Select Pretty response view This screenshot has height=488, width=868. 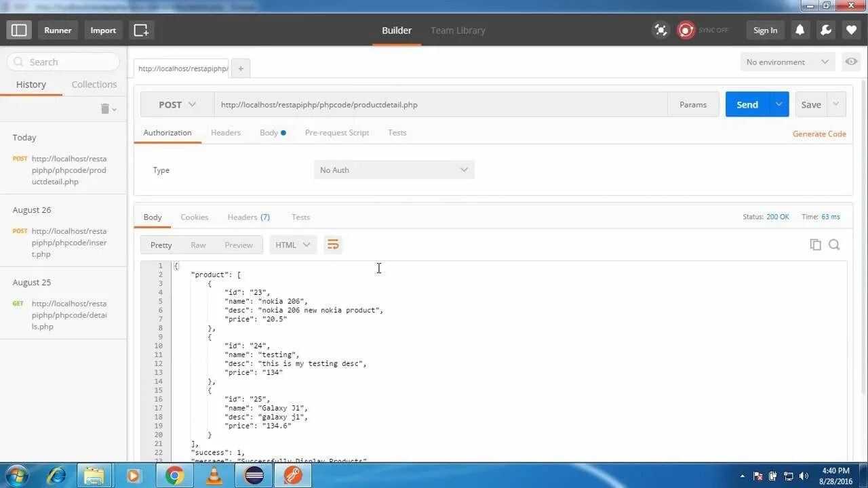pyautogui.click(x=161, y=245)
